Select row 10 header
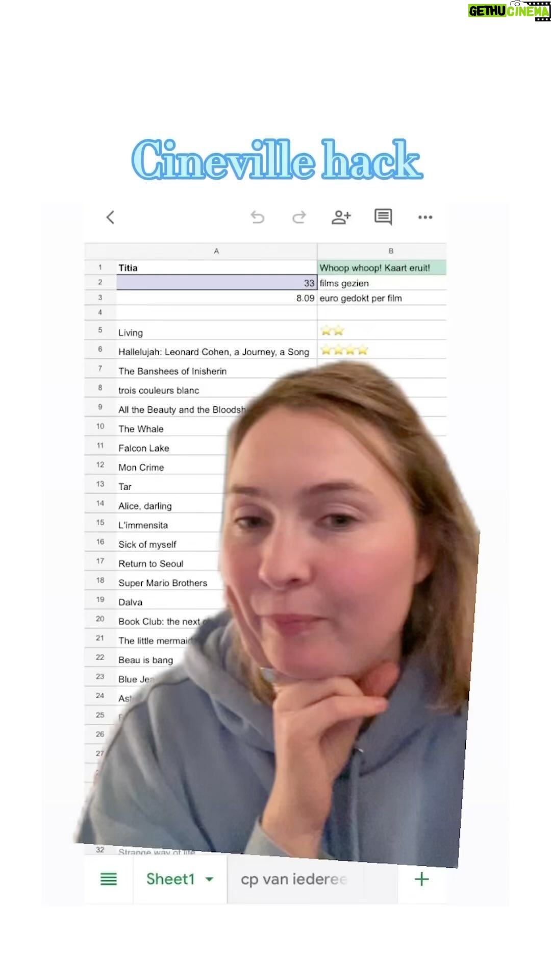 click(x=100, y=427)
